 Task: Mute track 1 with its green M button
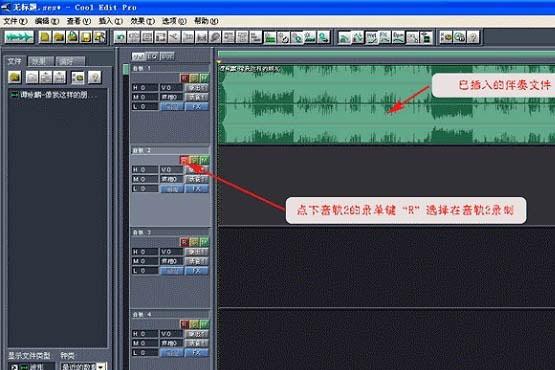coord(204,78)
